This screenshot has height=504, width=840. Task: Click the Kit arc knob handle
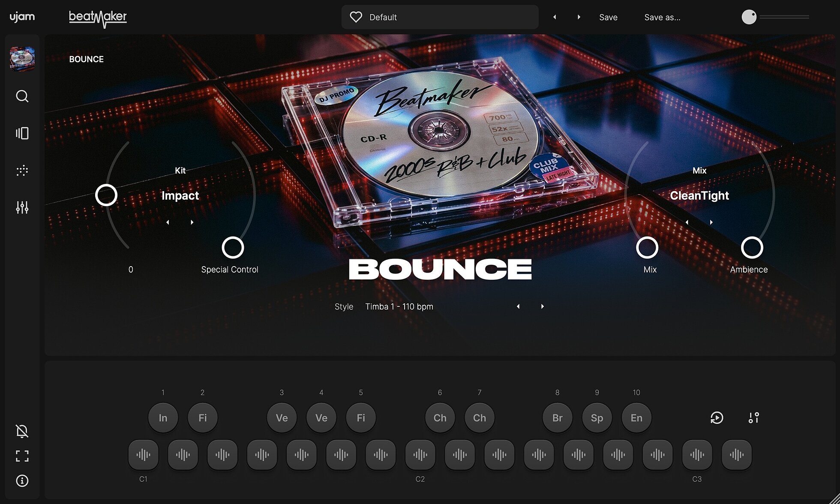tap(106, 195)
